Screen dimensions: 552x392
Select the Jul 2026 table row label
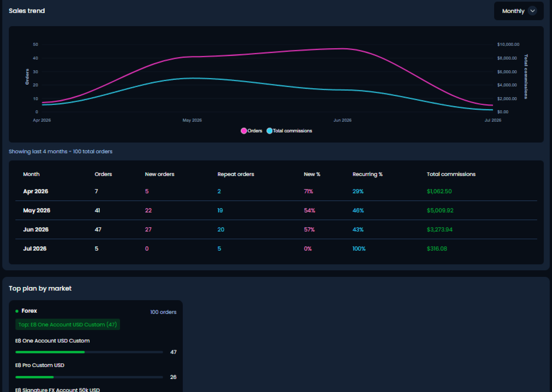click(x=35, y=249)
